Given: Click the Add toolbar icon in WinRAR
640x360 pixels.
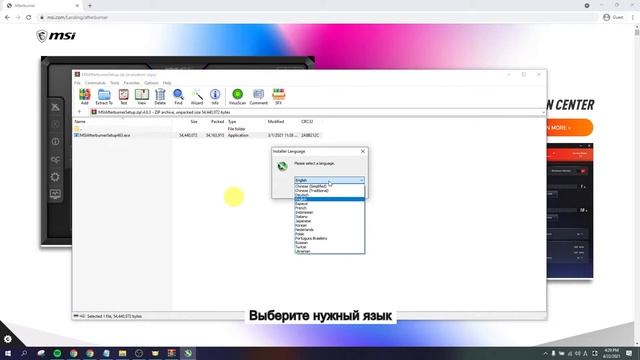Looking at the screenshot, I should pyautogui.click(x=84, y=96).
